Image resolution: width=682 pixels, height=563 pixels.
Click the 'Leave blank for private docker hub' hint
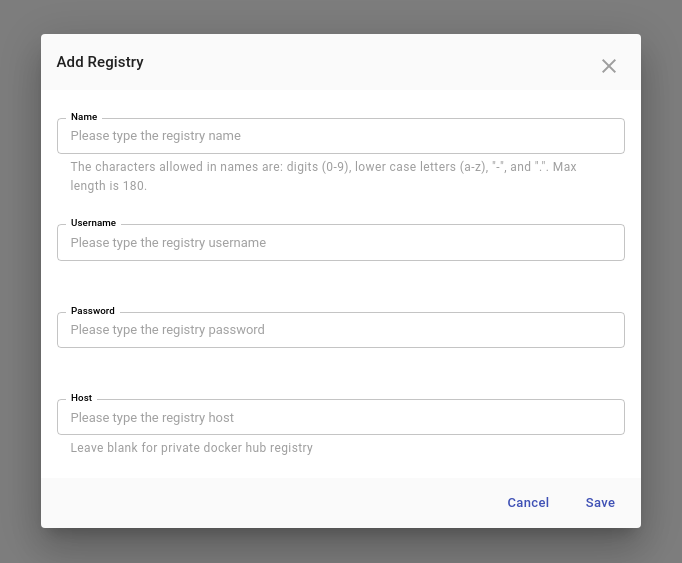tap(191, 448)
